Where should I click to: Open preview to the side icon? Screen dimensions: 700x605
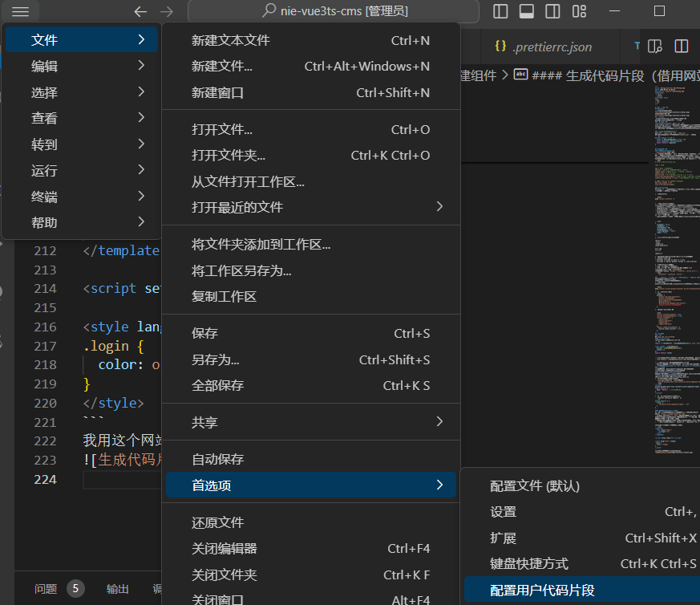coord(654,47)
